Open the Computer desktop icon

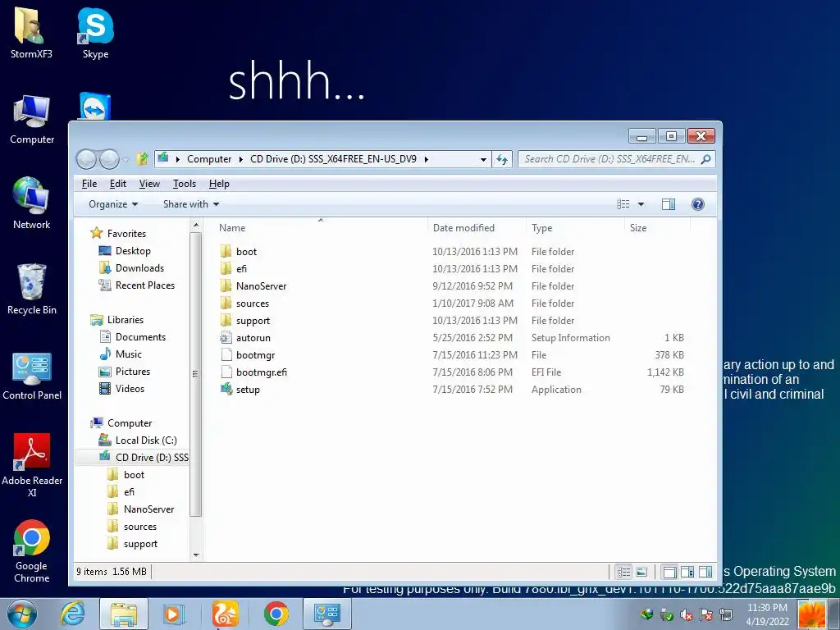32,120
